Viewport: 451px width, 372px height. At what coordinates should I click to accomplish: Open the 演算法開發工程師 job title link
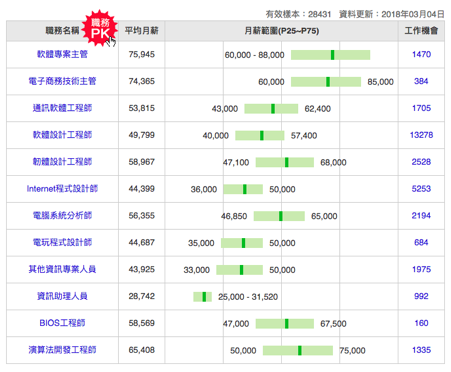[62, 350]
